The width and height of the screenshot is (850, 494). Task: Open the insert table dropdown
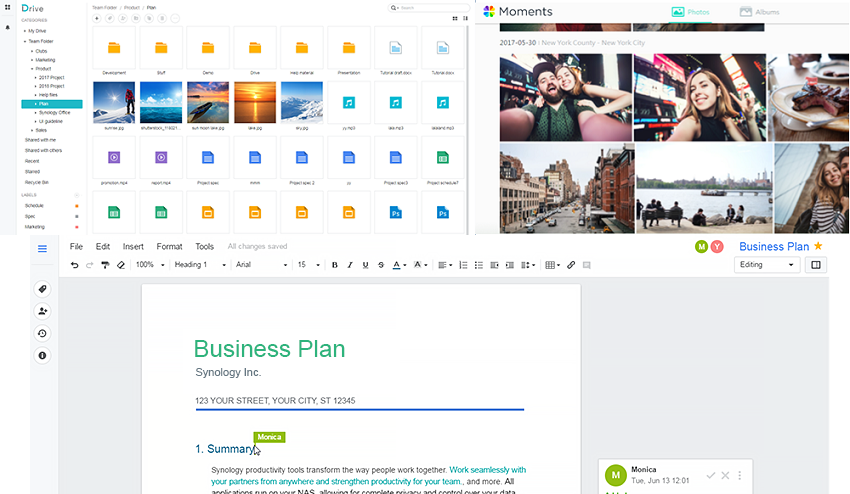pos(552,265)
